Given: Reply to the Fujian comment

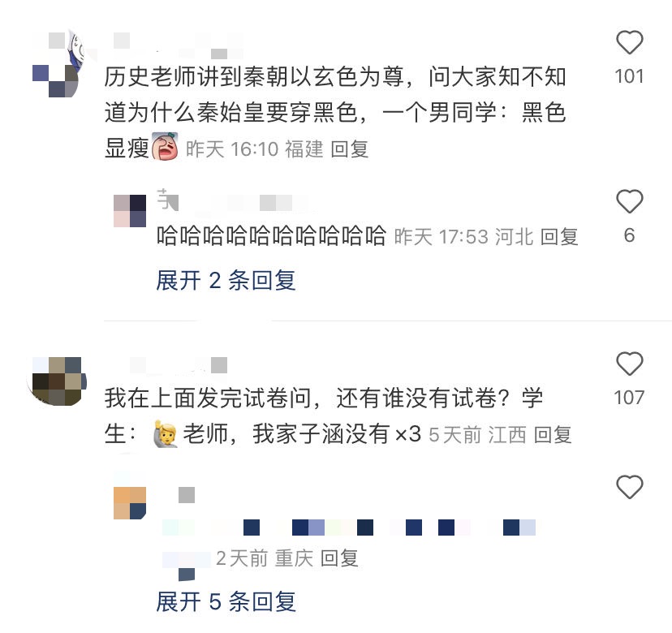Looking at the screenshot, I should [x=350, y=149].
